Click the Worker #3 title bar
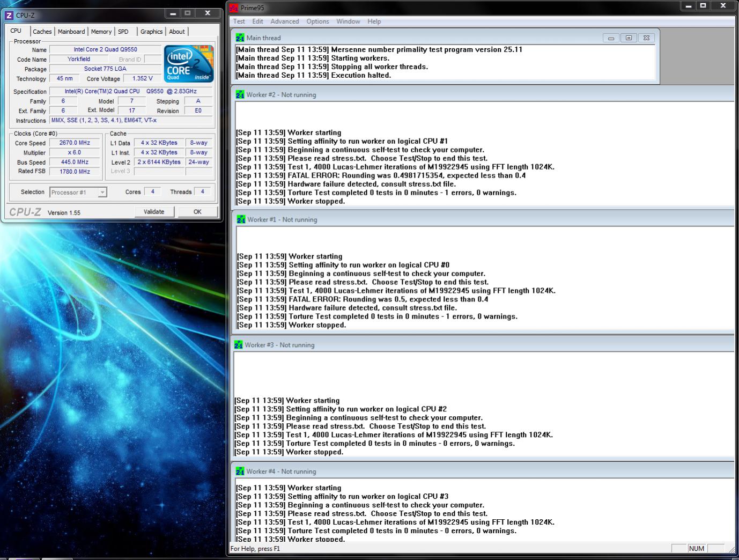 (x=483, y=345)
